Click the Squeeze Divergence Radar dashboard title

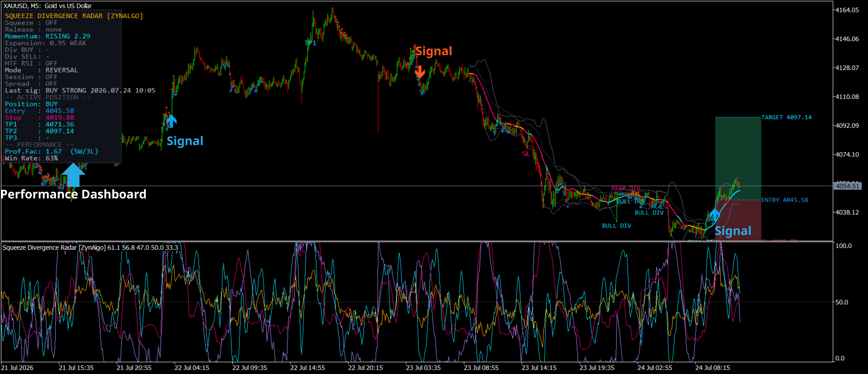[74, 16]
